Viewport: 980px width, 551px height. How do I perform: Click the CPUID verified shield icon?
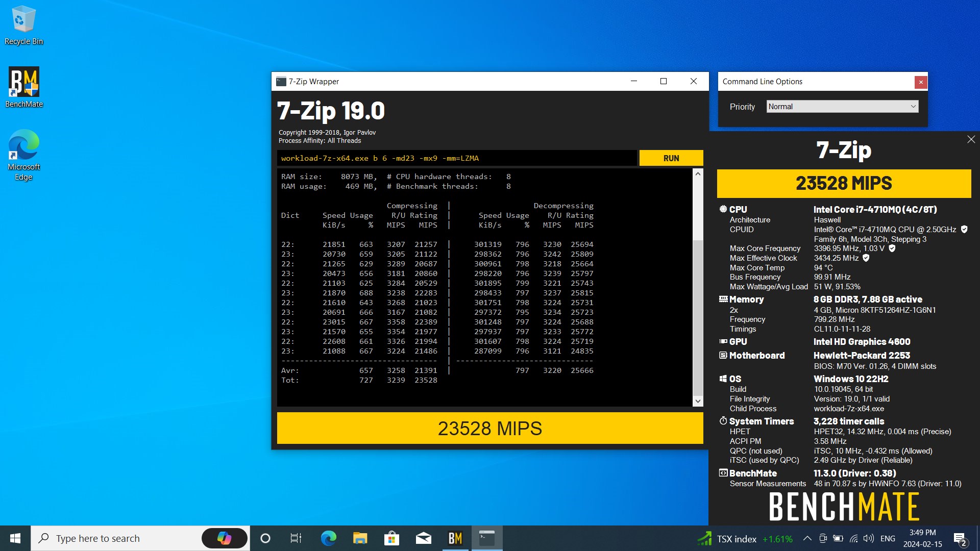click(x=964, y=229)
